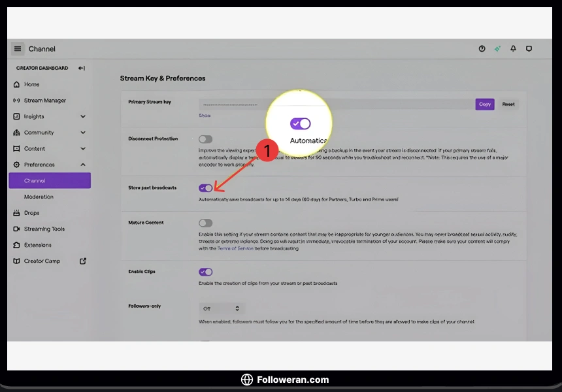Go to Home in sidebar

[x=31, y=84]
